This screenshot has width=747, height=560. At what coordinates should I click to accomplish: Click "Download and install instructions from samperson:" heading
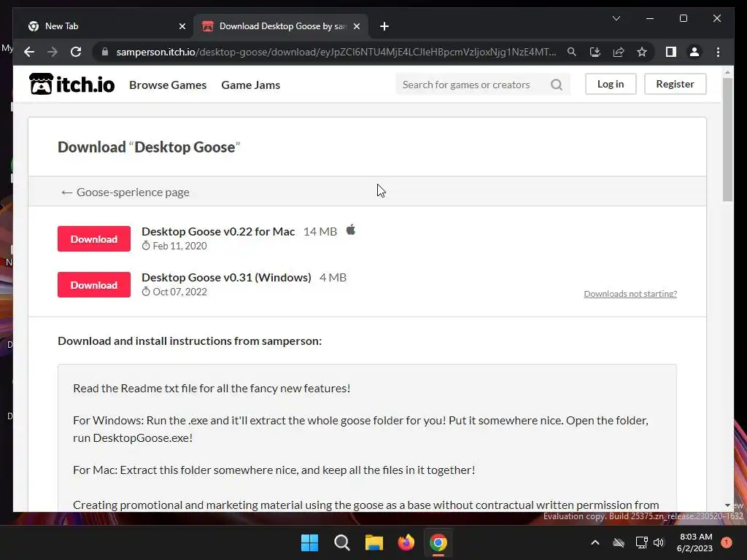(x=190, y=341)
